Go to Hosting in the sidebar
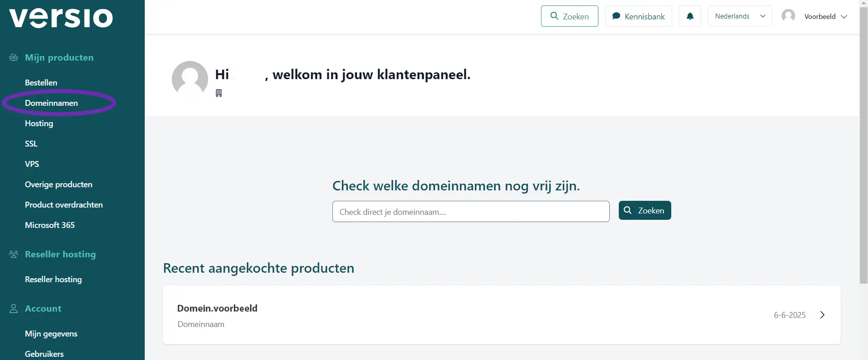The height and width of the screenshot is (360, 868). (39, 123)
